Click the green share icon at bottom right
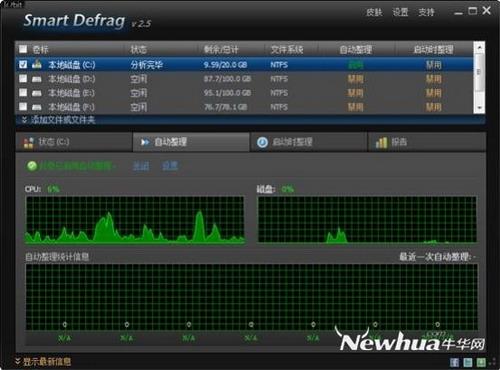 (481, 362)
